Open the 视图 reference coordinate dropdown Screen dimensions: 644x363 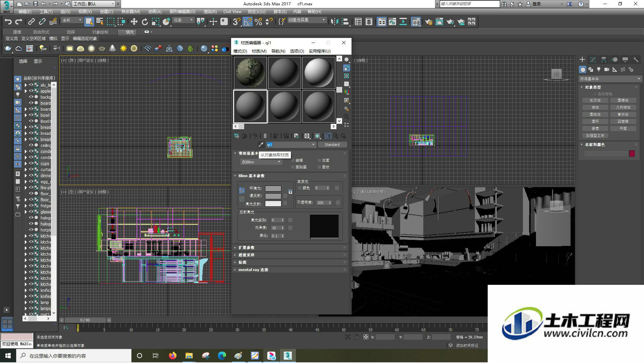pyautogui.click(x=183, y=20)
